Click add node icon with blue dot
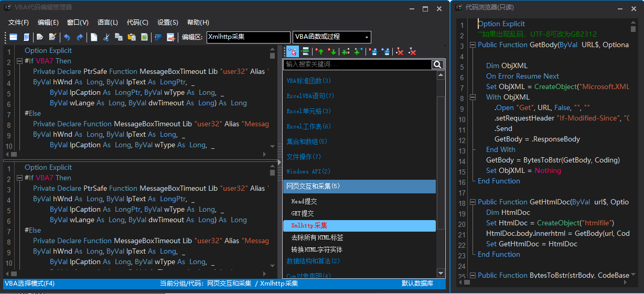 click(359, 51)
